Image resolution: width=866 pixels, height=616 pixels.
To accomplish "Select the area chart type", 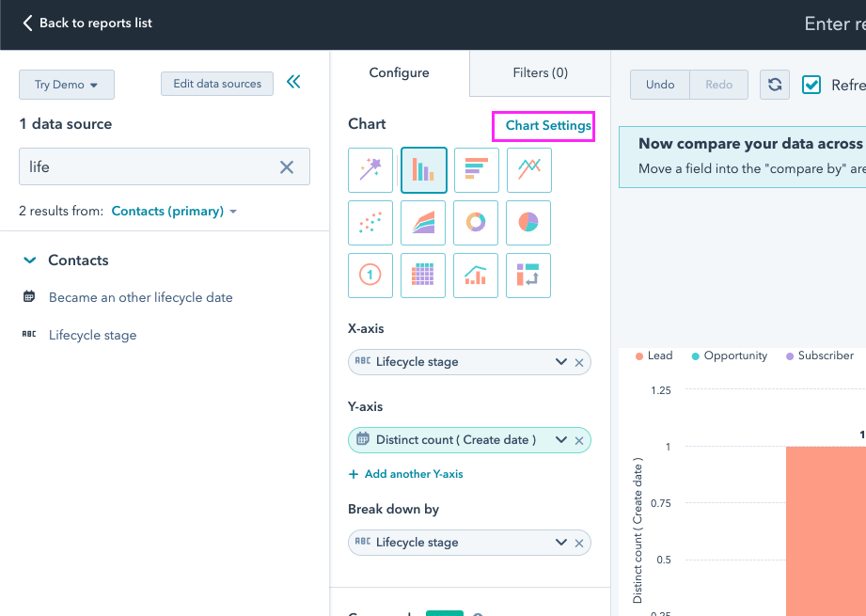I will [422, 222].
